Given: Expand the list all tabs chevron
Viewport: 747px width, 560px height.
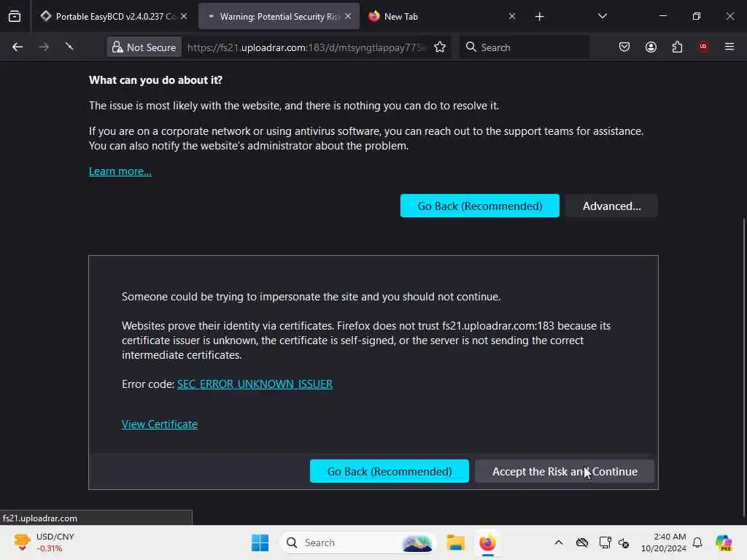Looking at the screenshot, I should coord(602,16).
